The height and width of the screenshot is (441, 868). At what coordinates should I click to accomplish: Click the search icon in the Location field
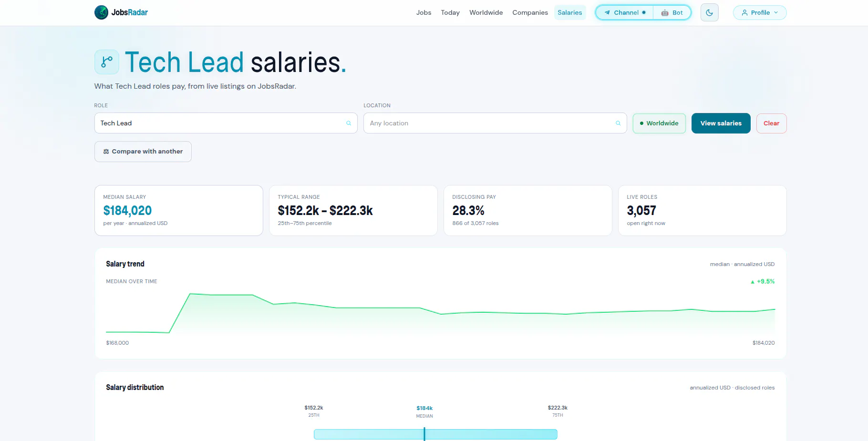point(618,123)
